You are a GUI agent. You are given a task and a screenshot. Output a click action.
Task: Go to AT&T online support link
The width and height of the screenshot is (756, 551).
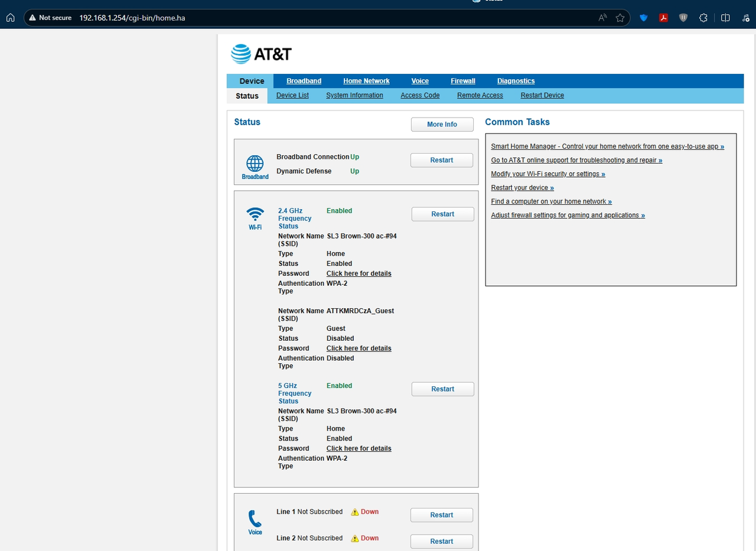point(576,160)
